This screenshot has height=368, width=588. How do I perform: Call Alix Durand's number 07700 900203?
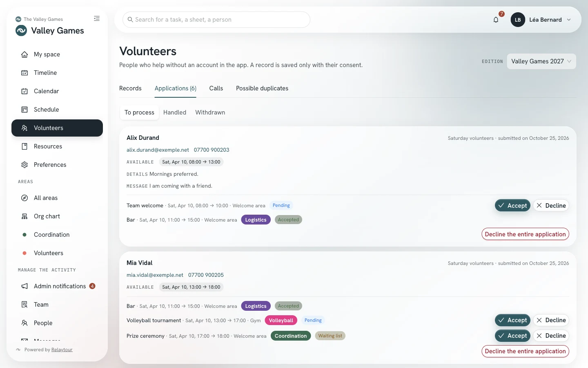(212, 150)
